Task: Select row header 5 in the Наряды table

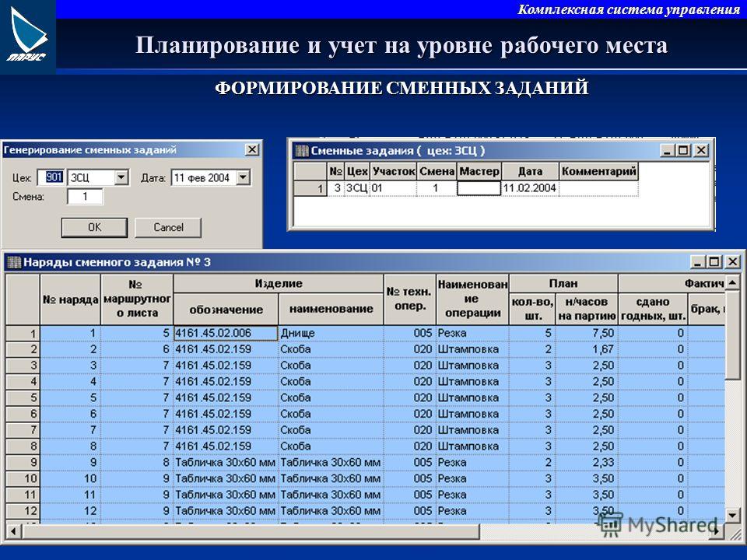Action: (x=23, y=398)
